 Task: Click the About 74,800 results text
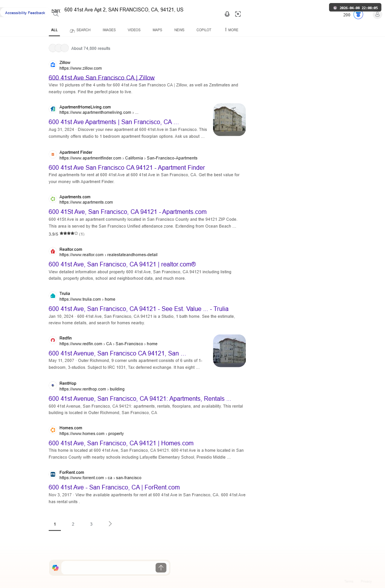(x=91, y=49)
